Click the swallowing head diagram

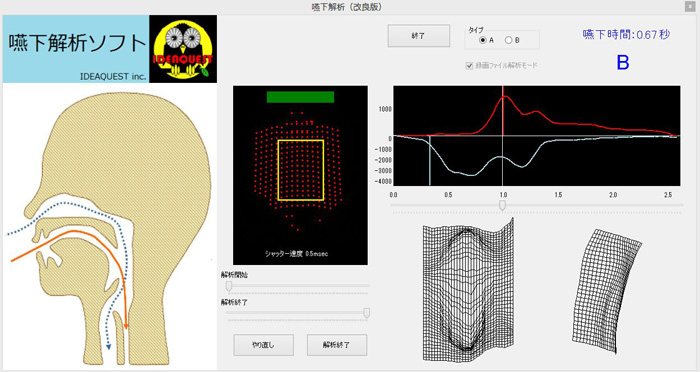tap(110, 227)
